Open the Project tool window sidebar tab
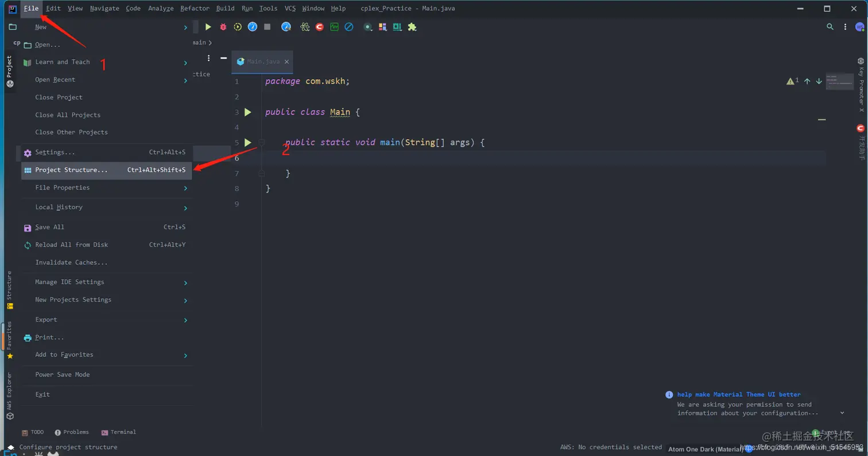The width and height of the screenshot is (868, 456). click(x=10, y=71)
